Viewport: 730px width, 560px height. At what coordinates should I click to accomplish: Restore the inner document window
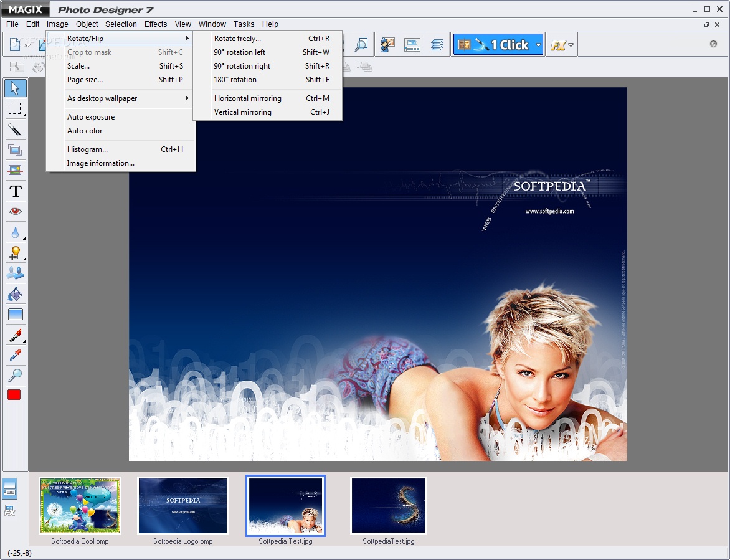(706, 24)
